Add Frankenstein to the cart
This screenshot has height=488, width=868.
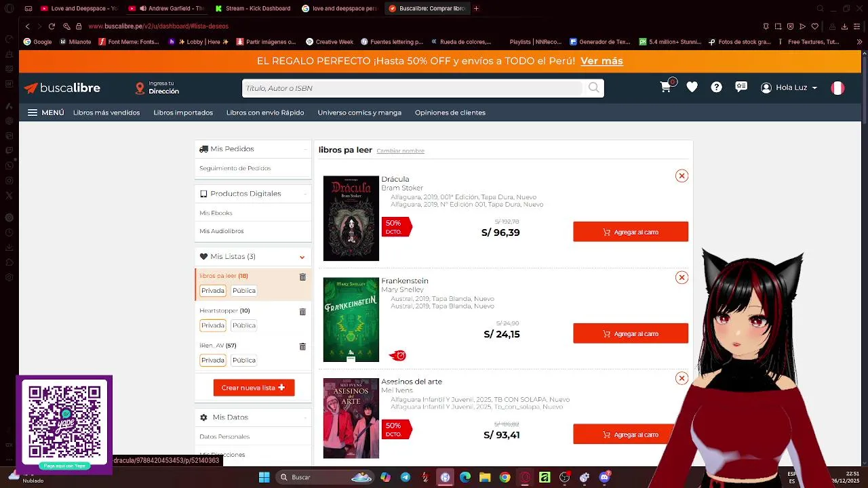pos(631,333)
